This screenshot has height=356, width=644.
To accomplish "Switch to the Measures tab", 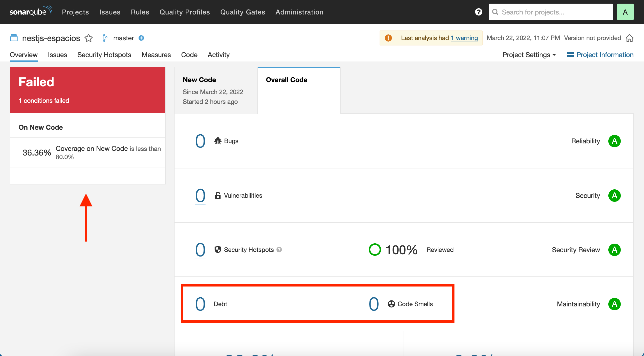I will [x=156, y=55].
